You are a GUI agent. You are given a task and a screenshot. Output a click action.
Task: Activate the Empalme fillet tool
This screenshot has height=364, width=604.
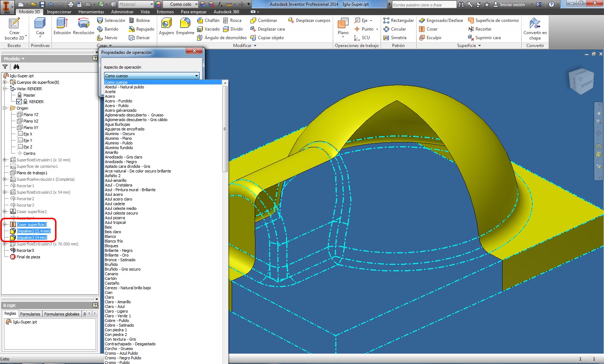tap(185, 27)
